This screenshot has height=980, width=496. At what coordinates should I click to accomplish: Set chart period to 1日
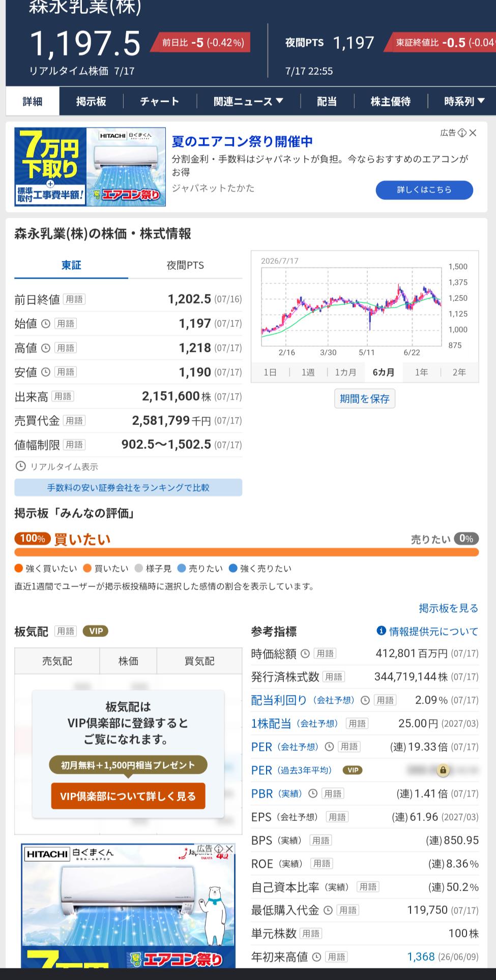(x=270, y=372)
